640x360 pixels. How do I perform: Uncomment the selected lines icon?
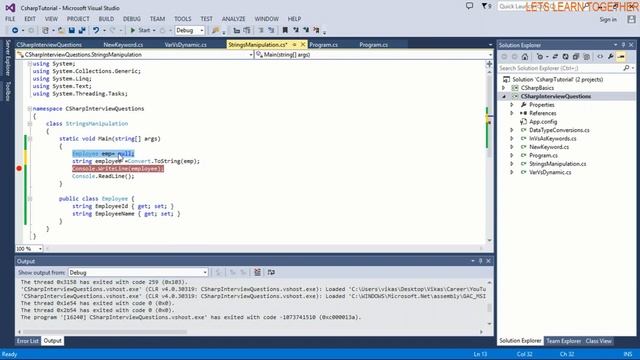point(271,30)
